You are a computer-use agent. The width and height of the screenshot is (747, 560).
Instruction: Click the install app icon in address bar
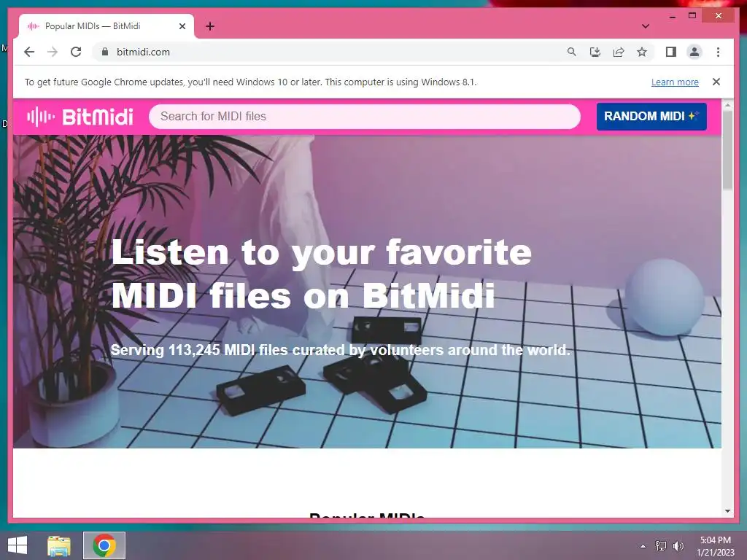click(x=595, y=52)
